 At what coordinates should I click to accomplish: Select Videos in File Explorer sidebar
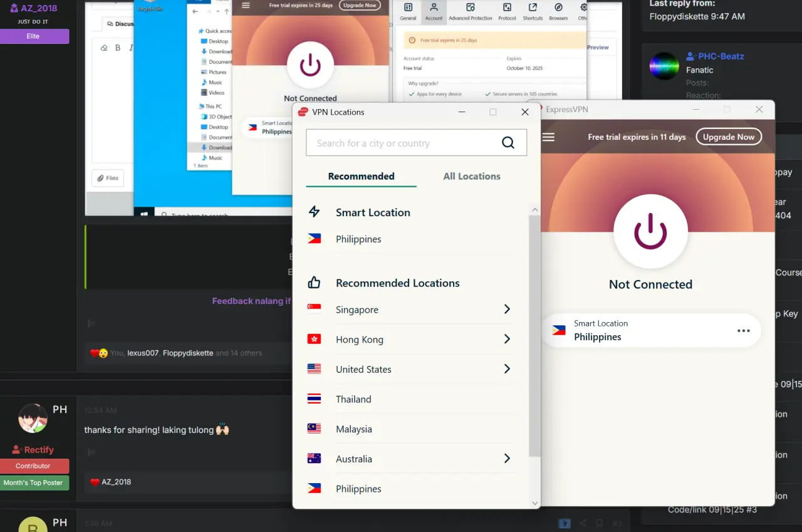(x=212, y=93)
